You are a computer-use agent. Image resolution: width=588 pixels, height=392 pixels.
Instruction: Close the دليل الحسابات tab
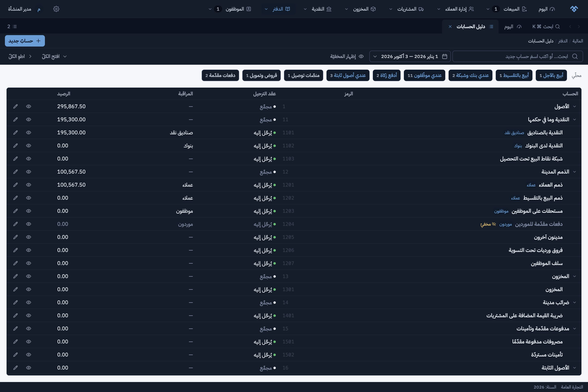click(x=450, y=27)
